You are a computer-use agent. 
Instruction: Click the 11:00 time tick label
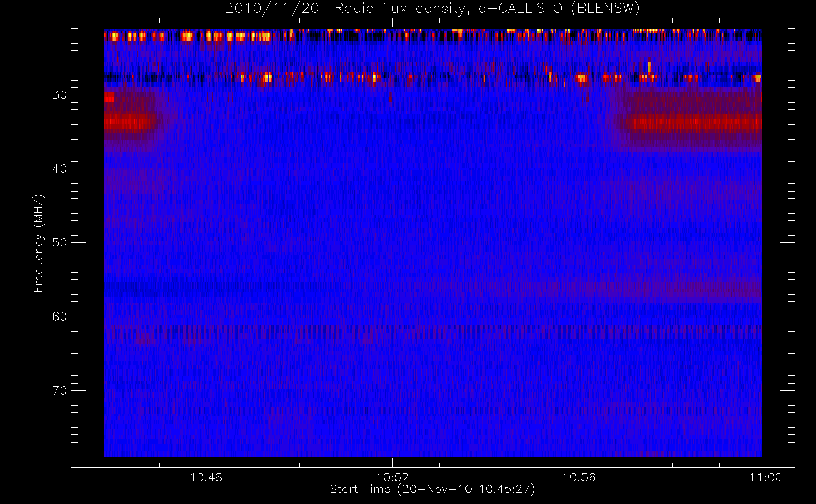click(x=766, y=477)
